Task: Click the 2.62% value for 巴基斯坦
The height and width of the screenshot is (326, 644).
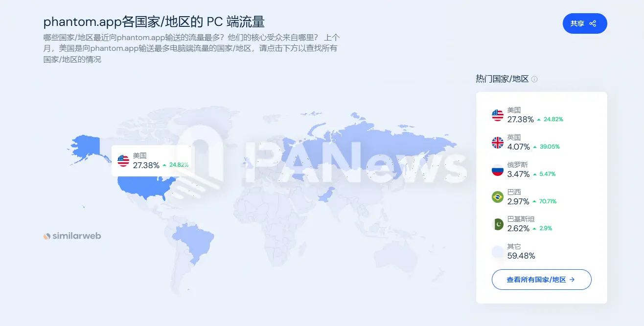Action: [x=519, y=228]
